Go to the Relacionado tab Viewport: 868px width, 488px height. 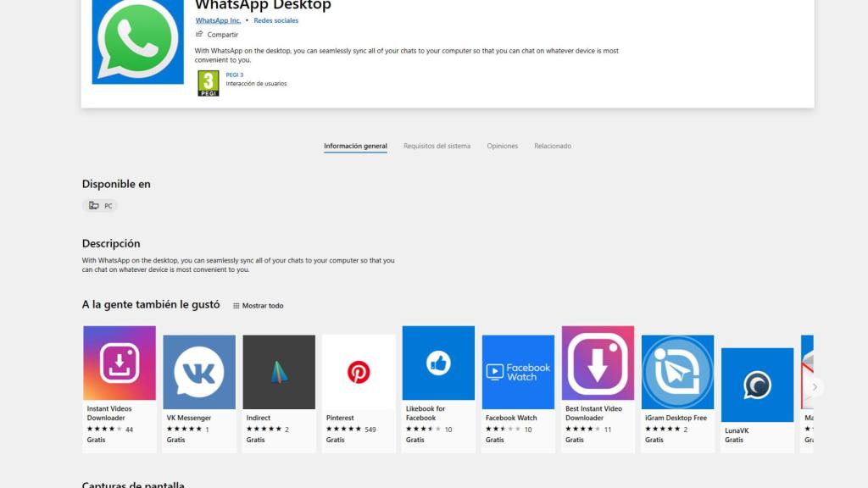pyautogui.click(x=553, y=146)
